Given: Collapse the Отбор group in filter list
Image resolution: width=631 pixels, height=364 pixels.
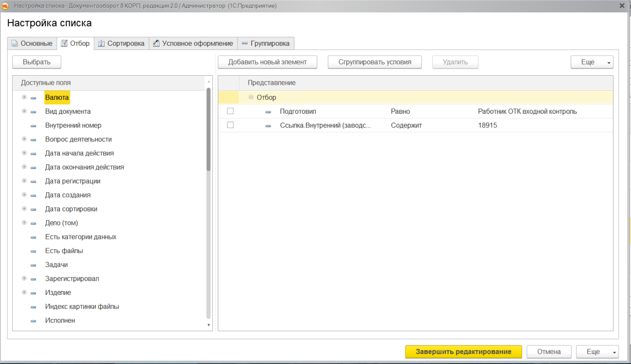Looking at the screenshot, I should [x=251, y=97].
